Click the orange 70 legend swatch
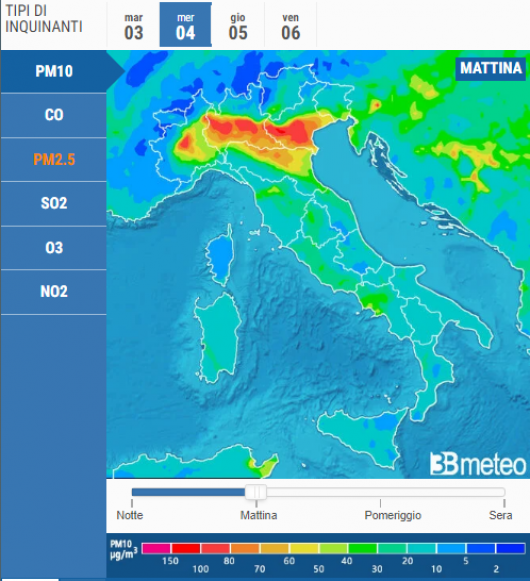This screenshot has height=581, width=530. tap(245, 548)
